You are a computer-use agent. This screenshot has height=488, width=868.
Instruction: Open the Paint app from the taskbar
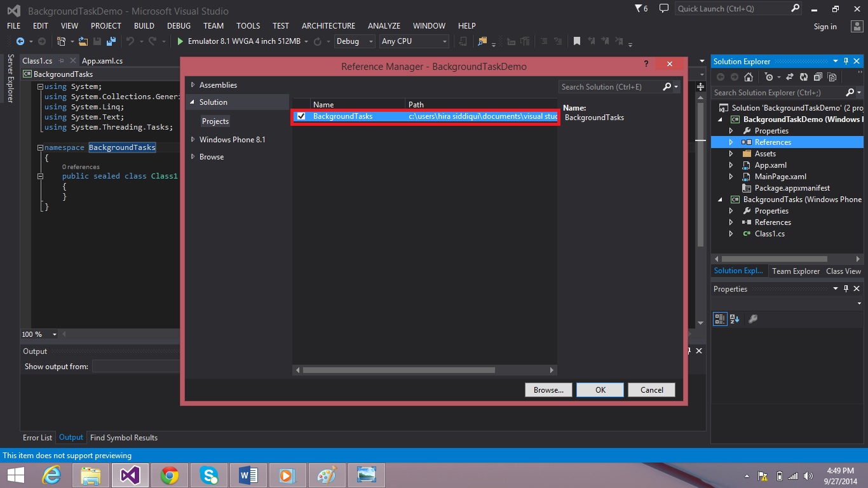point(327,475)
